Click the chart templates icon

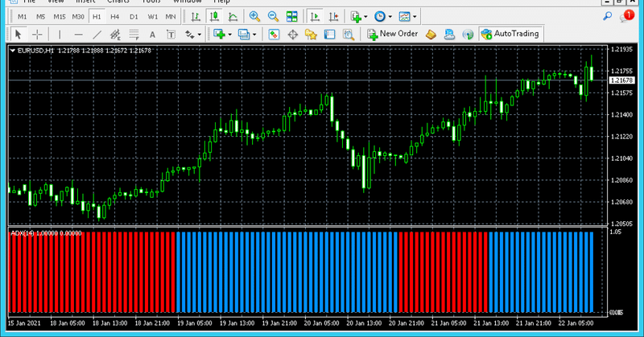(405, 16)
